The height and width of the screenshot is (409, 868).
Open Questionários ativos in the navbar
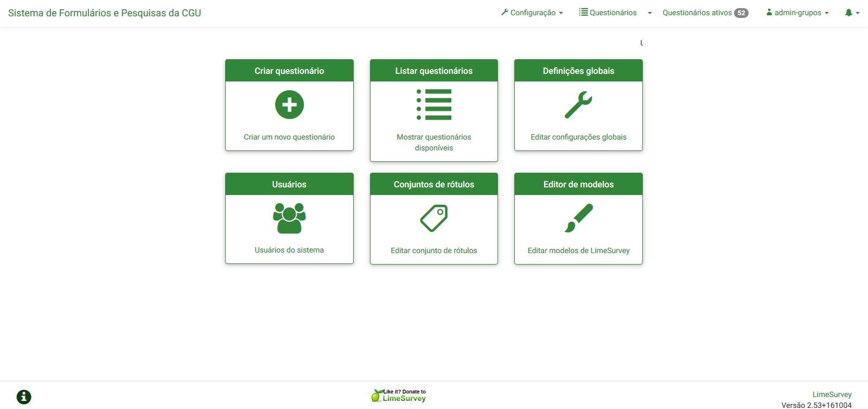pos(697,12)
